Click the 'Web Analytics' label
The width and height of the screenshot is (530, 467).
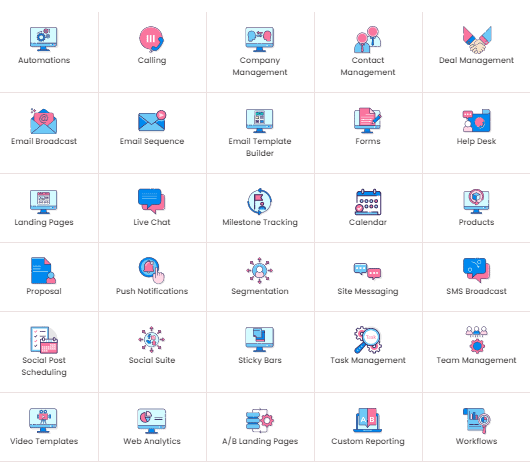(x=152, y=442)
